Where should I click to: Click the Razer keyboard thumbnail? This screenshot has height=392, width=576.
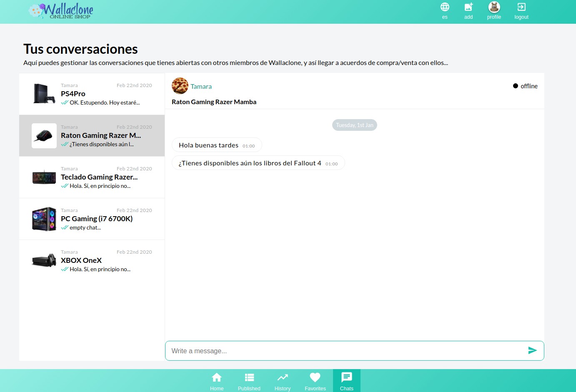point(44,177)
